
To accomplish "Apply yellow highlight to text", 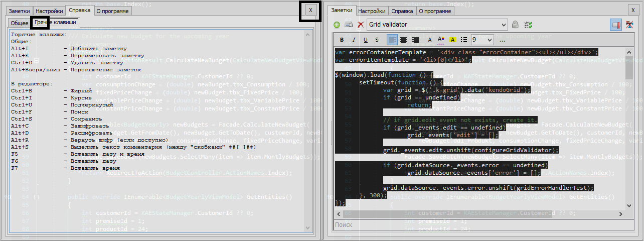I will 452,40.
